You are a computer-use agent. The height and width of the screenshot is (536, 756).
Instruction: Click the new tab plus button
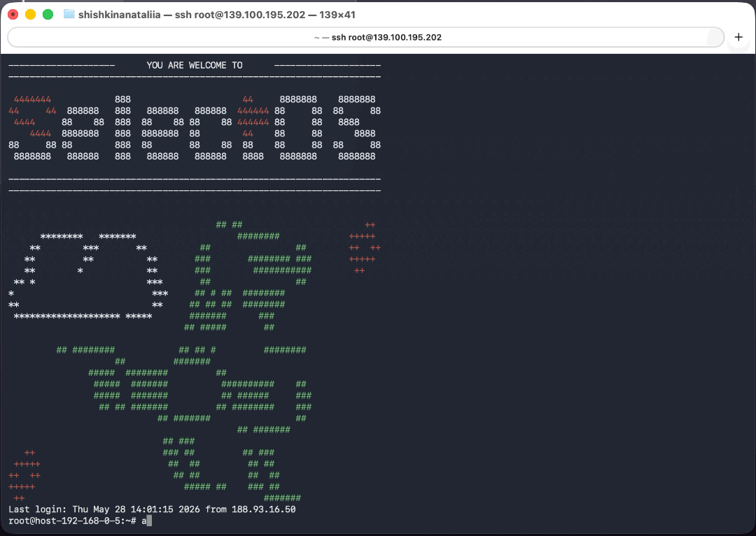738,37
